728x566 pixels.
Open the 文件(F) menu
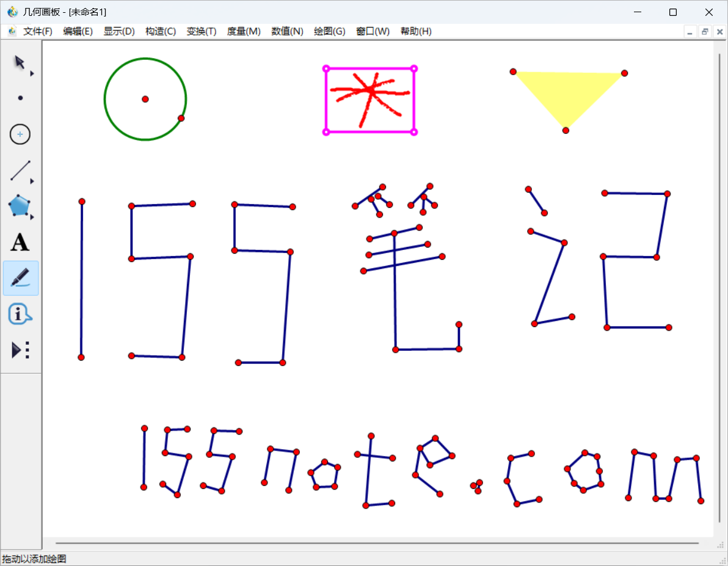37,31
